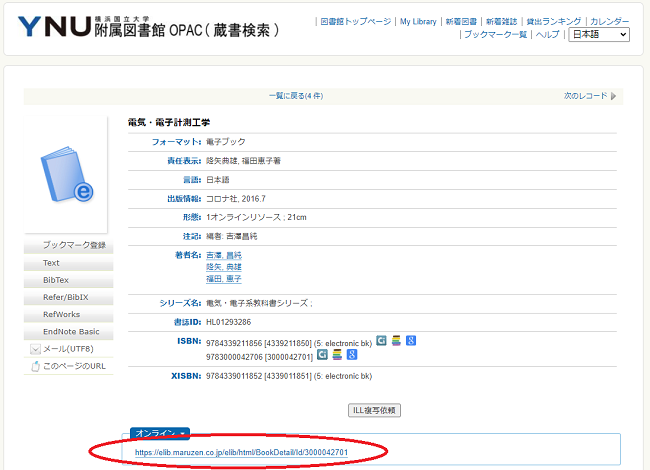Go to 次のレコード
Screen dimensions: 650x470
[x=585, y=96]
